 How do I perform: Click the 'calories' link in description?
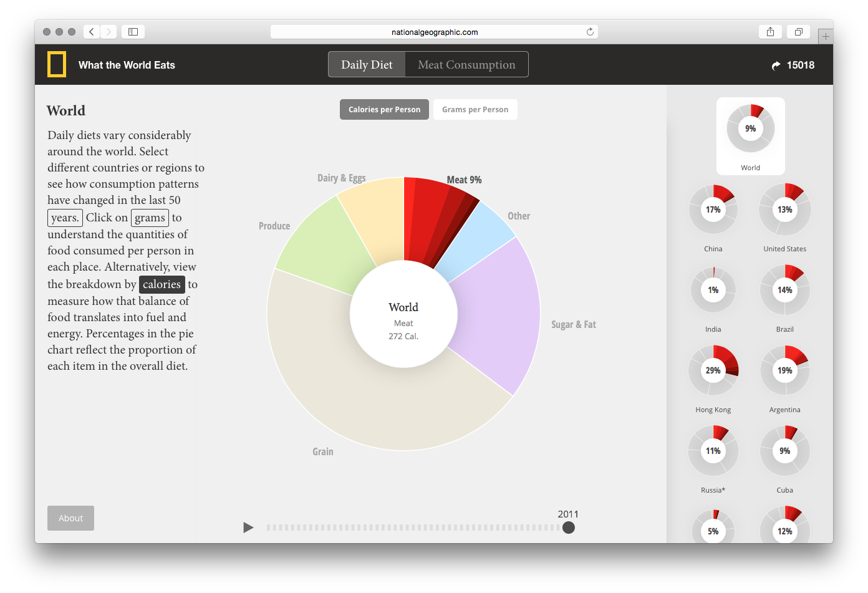click(162, 284)
